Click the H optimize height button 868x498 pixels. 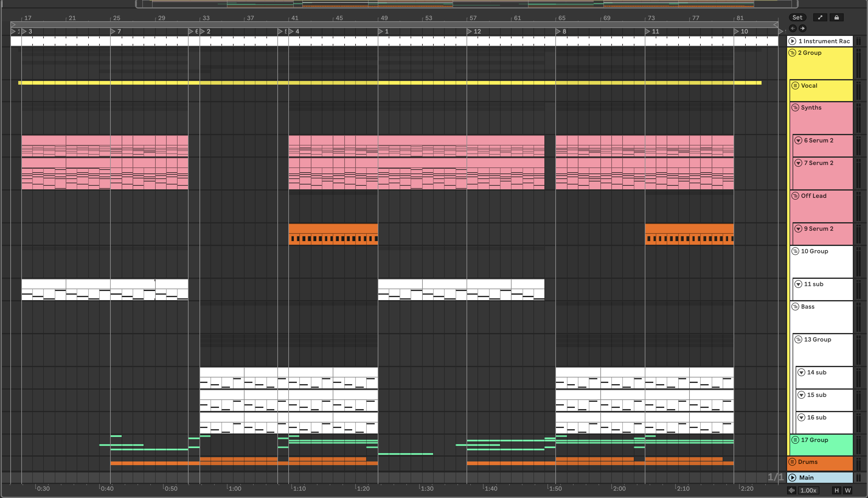point(836,490)
